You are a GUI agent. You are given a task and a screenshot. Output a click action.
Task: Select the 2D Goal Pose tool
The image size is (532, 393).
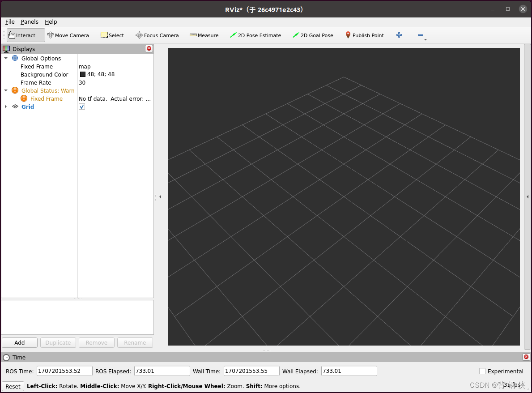pyautogui.click(x=313, y=35)
